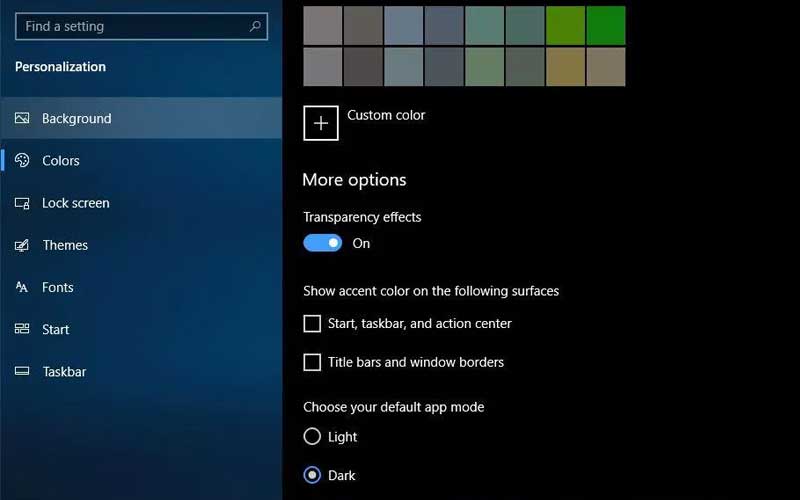Pick the mustard khaki swatch in bottom row
Screen dimensions: 800x500
(565, 67)
